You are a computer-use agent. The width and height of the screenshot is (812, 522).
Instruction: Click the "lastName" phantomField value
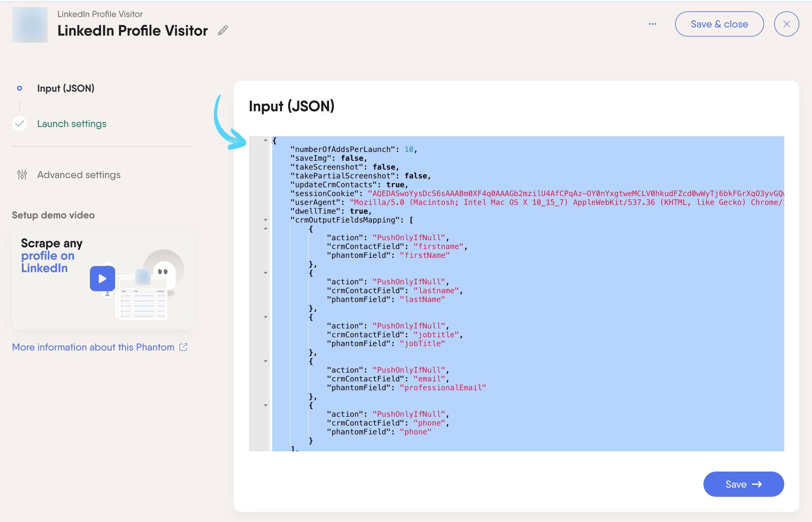[x=422, y=299]
